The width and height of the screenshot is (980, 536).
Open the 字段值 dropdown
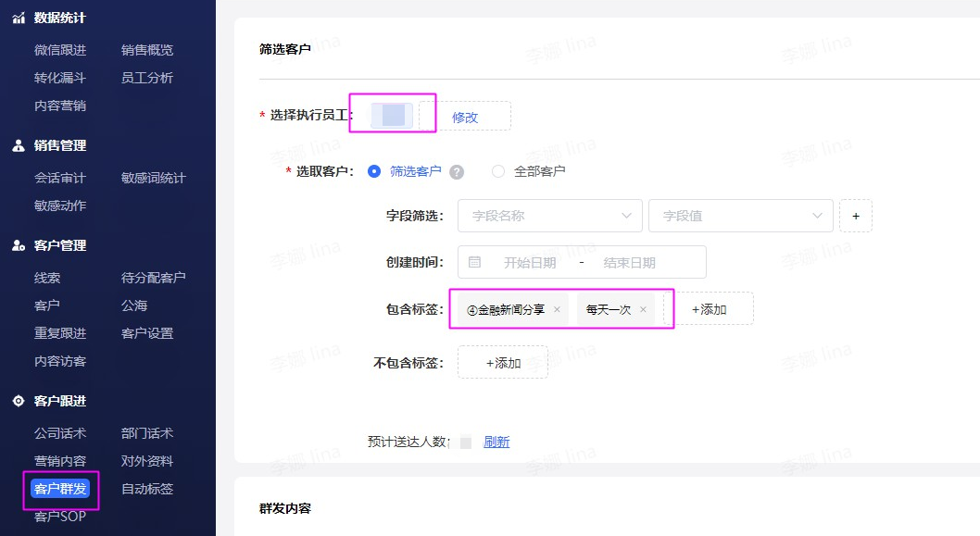pos(741,216)
